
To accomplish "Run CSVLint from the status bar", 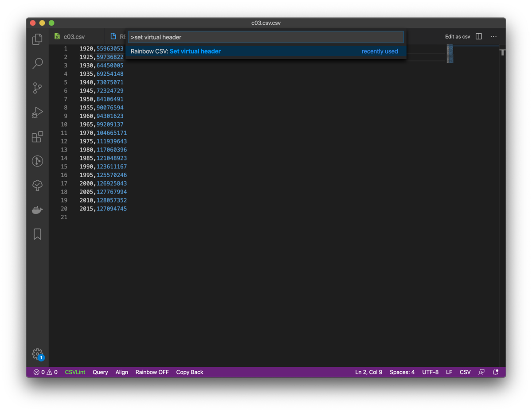I will [75, 372].
